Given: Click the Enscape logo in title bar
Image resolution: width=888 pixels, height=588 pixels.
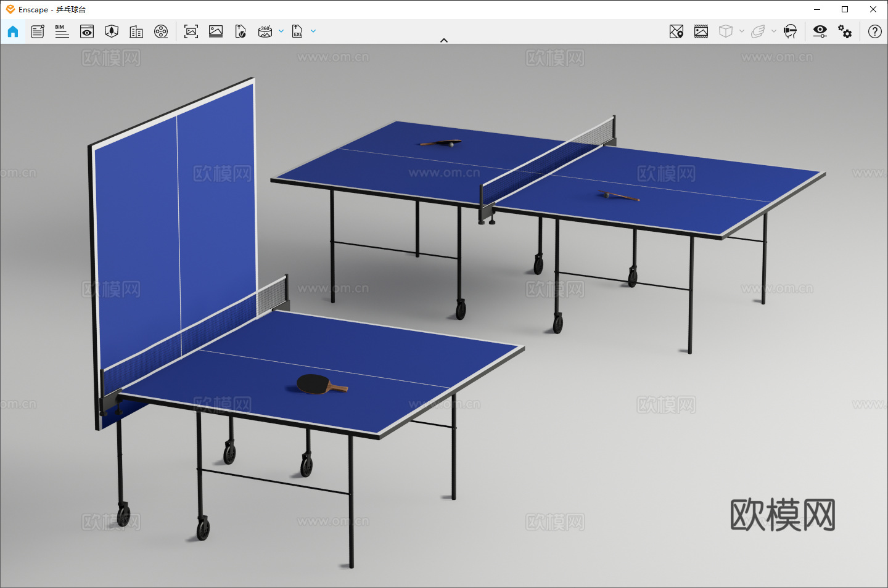Looking at the screenshot, I should pos(10,9).
